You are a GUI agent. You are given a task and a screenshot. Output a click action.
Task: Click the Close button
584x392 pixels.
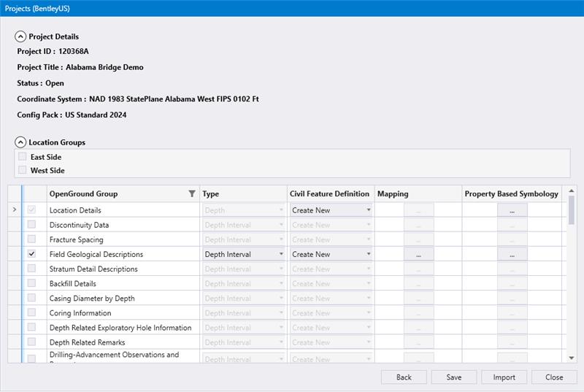[554, 377]
